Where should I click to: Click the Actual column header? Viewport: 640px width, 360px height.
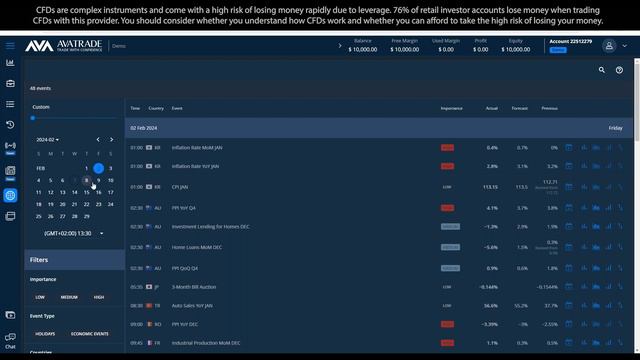pos(491,108)
